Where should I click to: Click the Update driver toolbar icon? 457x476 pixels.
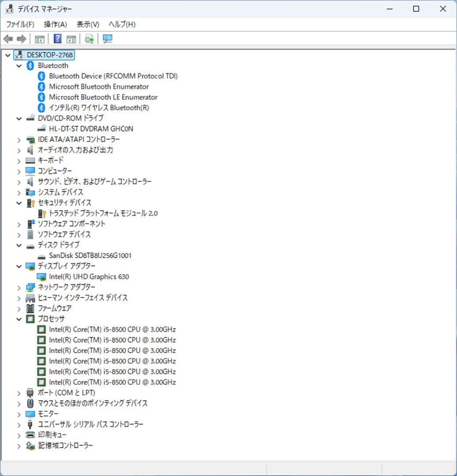[88, 39]
